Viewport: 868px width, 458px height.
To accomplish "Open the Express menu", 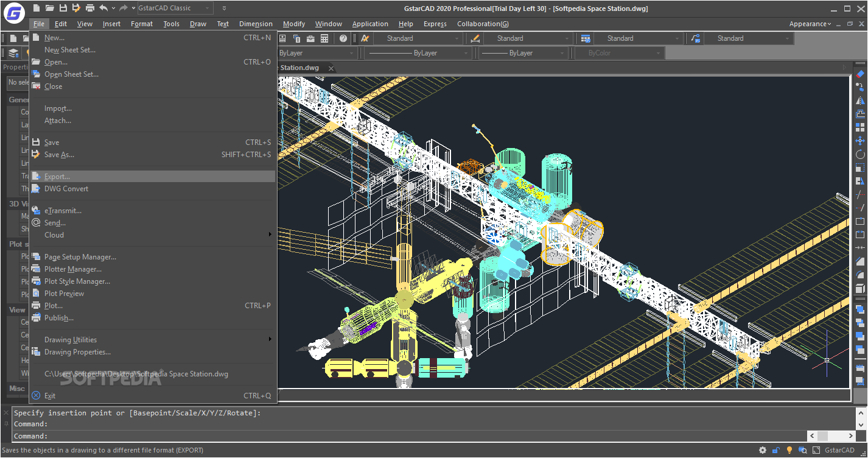I will (x=435, y=24).
